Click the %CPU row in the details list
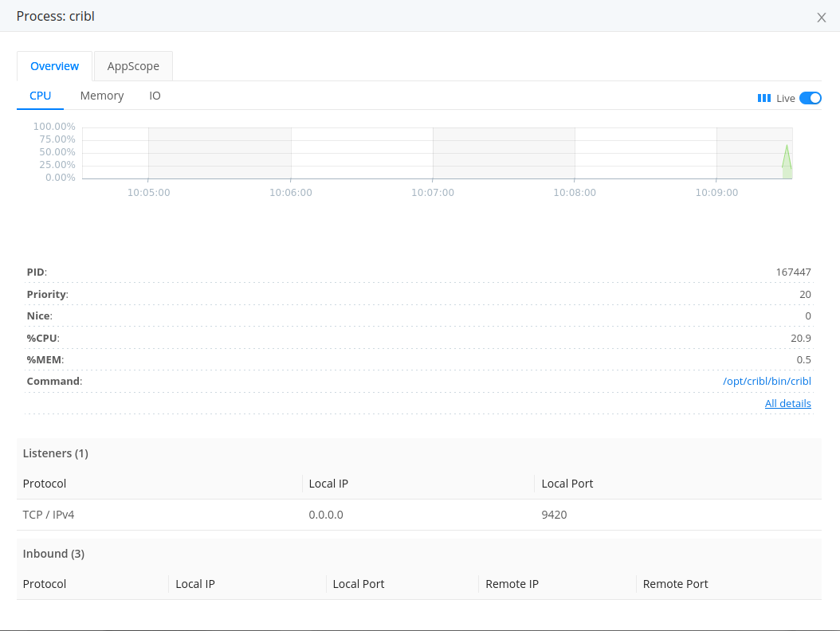The height and width of the screenshot is (631, 840). coord(42,338)
